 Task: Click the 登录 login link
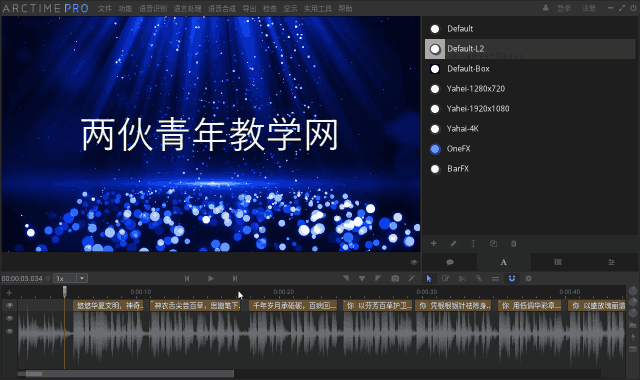tap(564, 8)
